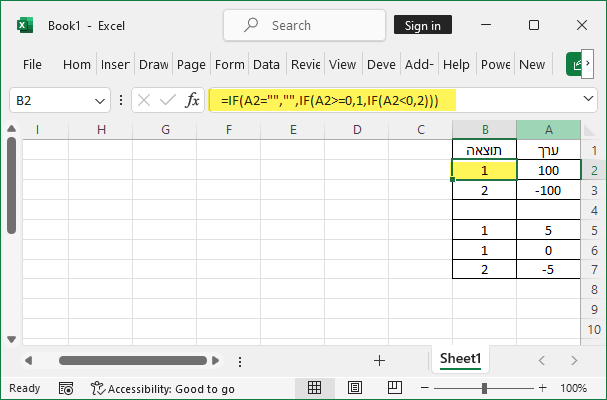Open the Name Box dropdown
Screen dimensions: 607x400
tap(100, 101)
